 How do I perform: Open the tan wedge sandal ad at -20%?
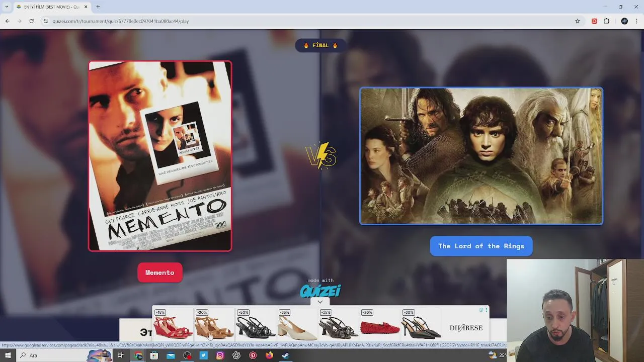[214, 324]
